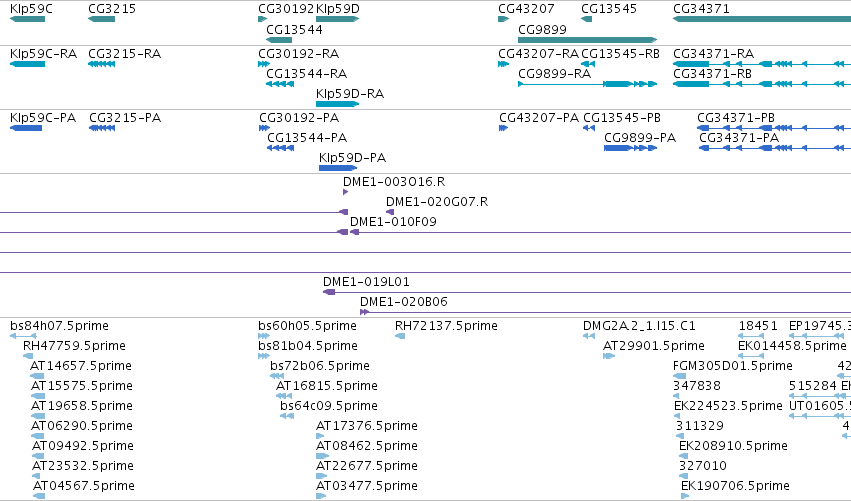
Task: Select the RH47759.5prime EST label
Action: coord(74,345)
